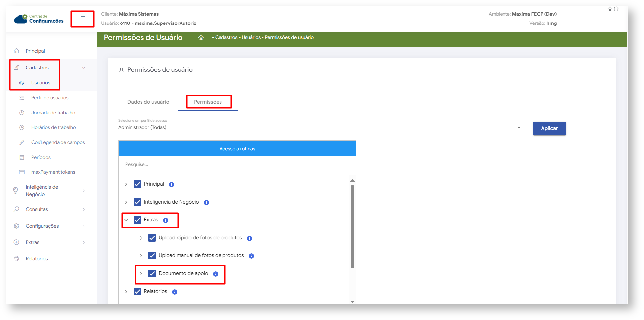Click the Inteligência de Negócio lightbulb icon
Screen dimensions: 644x320
(16, 190)
